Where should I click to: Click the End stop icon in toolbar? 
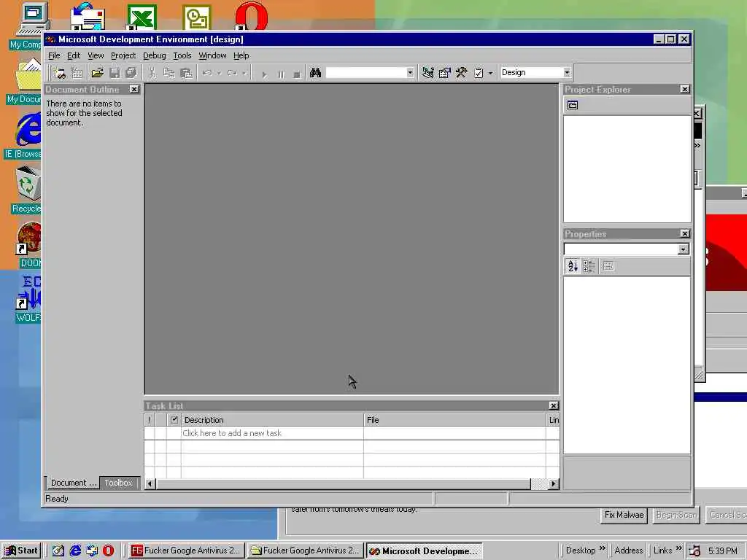coord(297,74)
